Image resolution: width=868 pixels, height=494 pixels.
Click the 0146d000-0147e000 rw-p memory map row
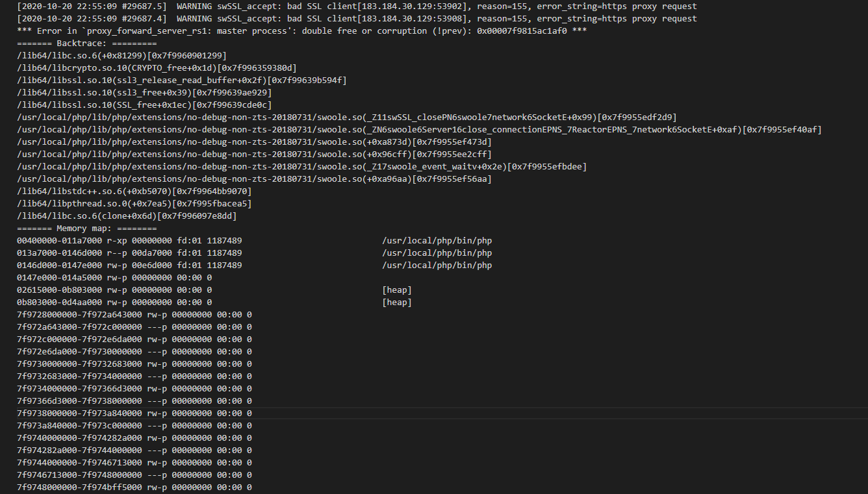coord(254,266)
